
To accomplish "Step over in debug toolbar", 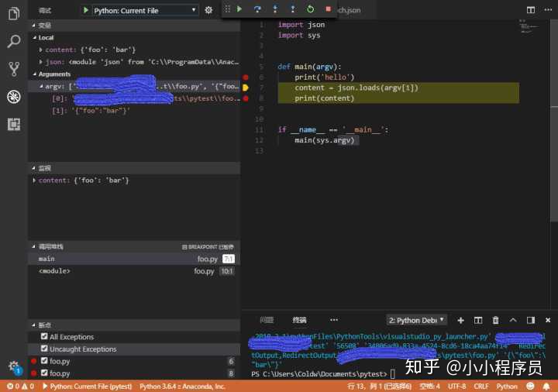I will [x=257, y=9].
